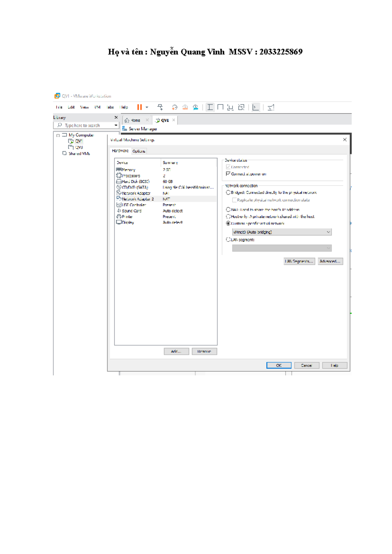Click Send Ctrl+Alt+Del toolbar icon
Screen dimensions: 392x554
[x=160, y=107]
